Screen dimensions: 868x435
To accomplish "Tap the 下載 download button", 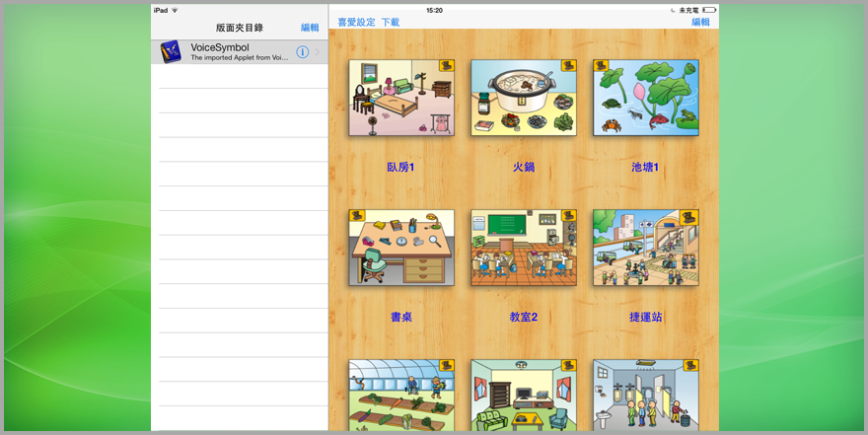I will (391, 22).
